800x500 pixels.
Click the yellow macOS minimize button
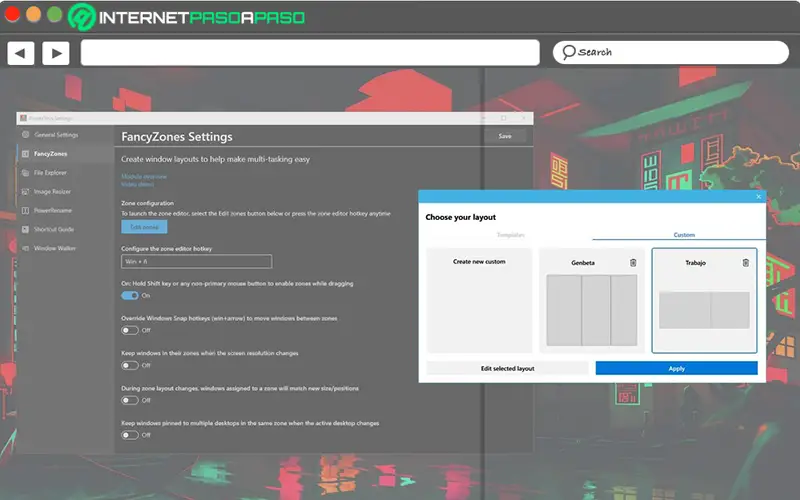(34, 14)
